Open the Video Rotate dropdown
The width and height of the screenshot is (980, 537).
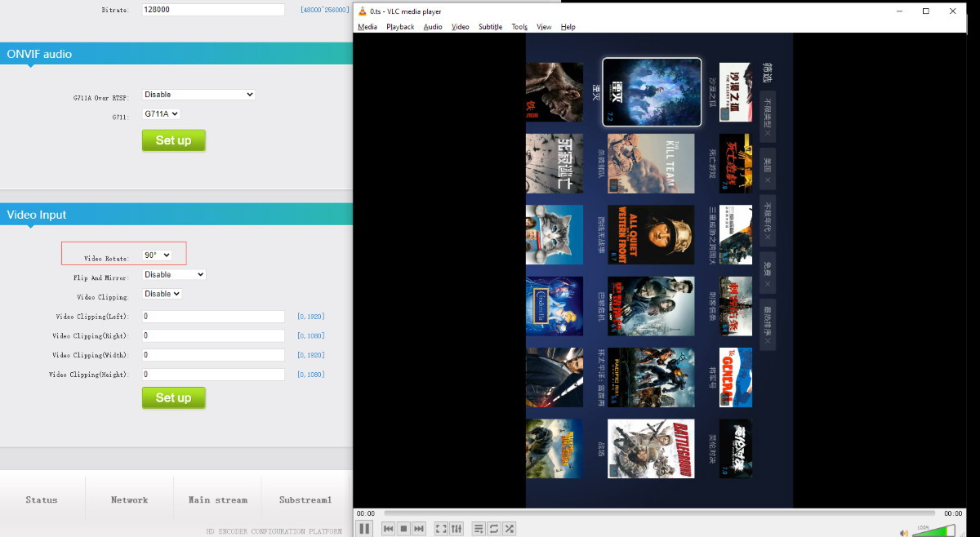[x=157, y=255]
